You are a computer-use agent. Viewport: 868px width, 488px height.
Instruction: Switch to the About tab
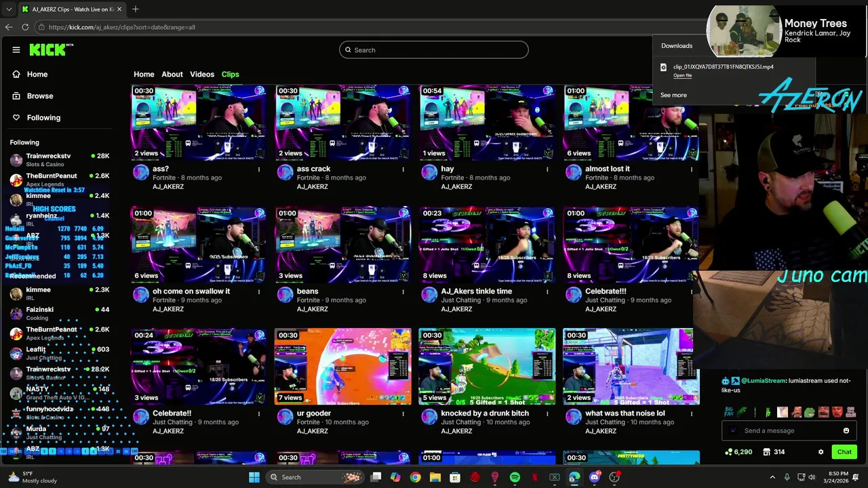click(172, 74)
